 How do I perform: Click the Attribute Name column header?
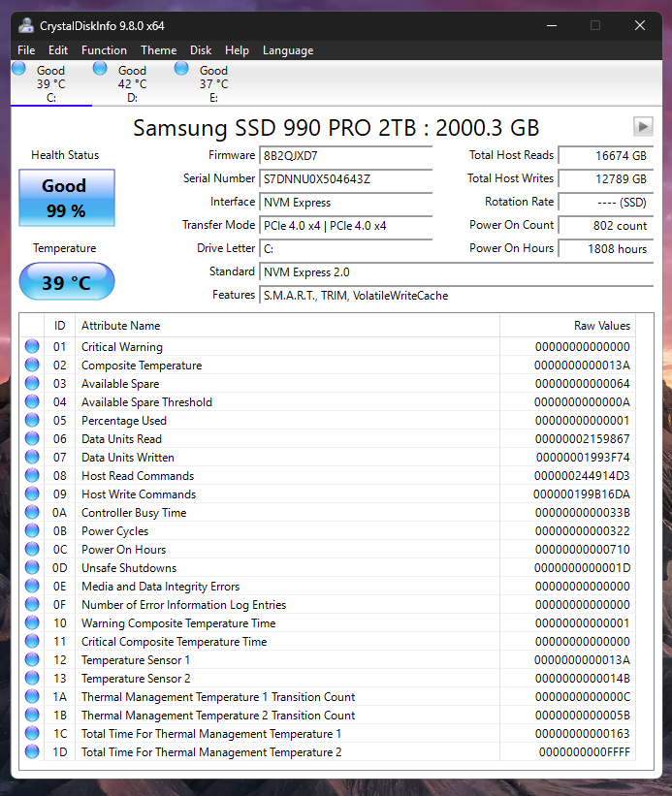(287, 326)
